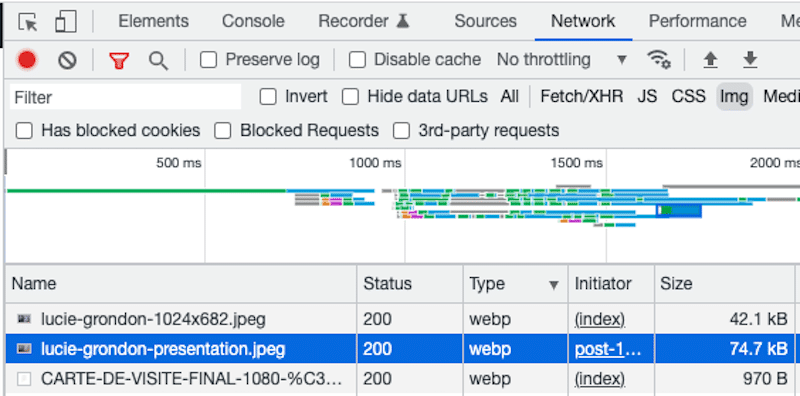Screen dimensions: 800x396
Task: Switch to the Console tab
Action: click(253, 21)
